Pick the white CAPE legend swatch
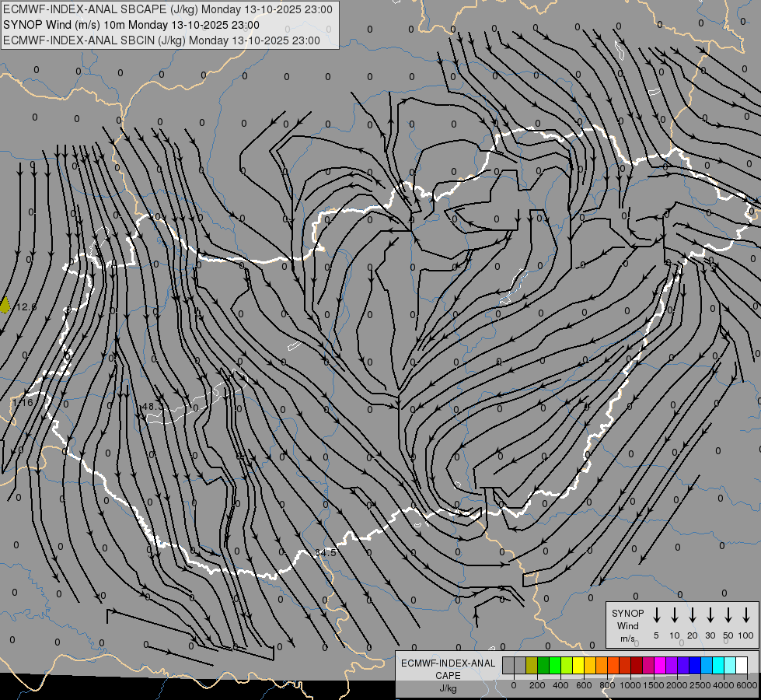Image resolution: width=761 pixels, height=700 pixels. (741, 665)
